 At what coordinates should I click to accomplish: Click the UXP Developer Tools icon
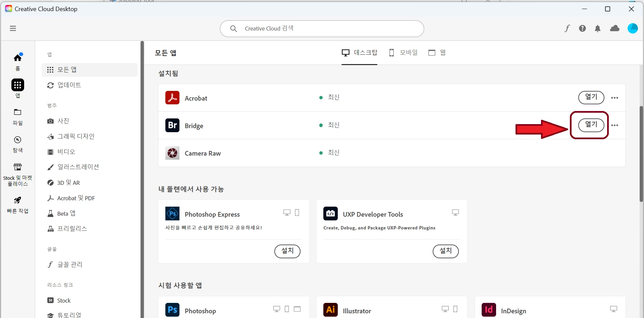[x=330, y=214]
